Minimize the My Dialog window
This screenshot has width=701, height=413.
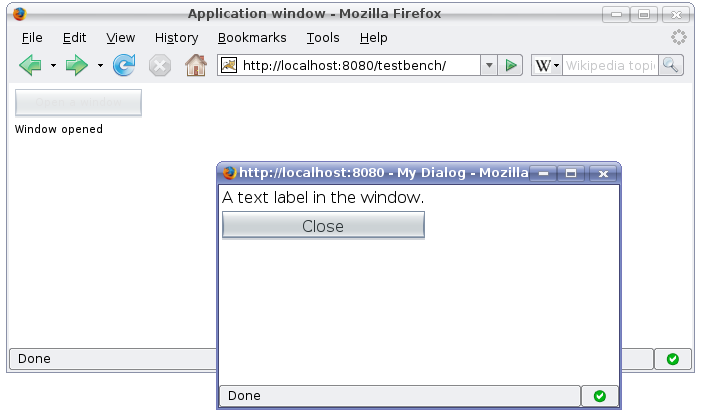tap(543, 173)
